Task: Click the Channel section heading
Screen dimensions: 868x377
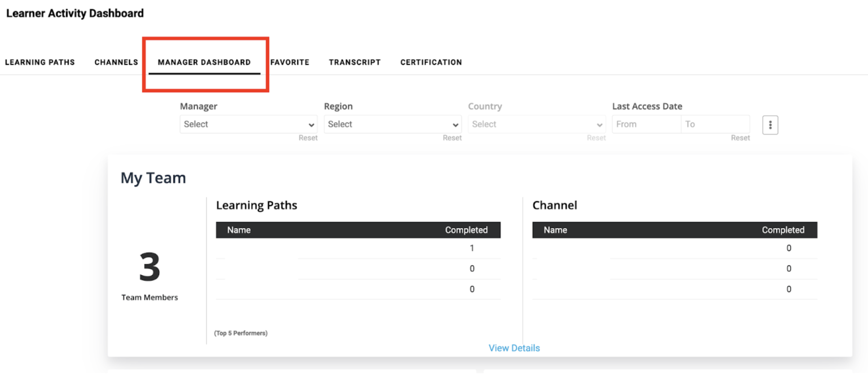Action: pyautogui.click(x=554, y=205)
